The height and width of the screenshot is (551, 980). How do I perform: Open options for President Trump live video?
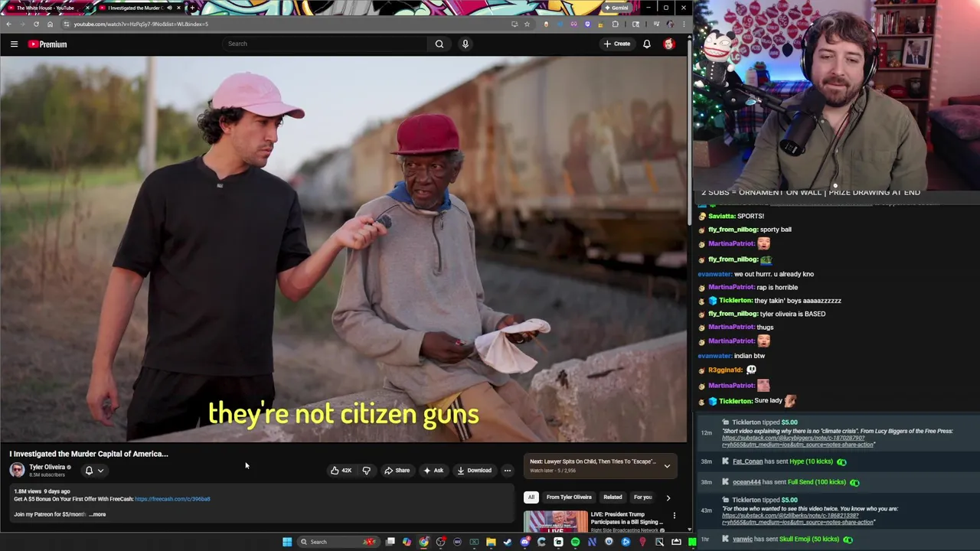click(x=675, y=517)
